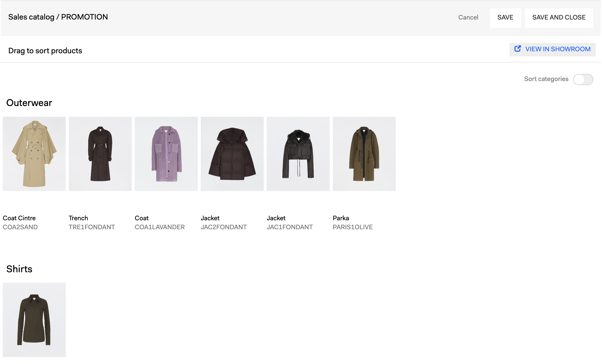Click the 'JAC2FONDANT' product code

point(224,227)
